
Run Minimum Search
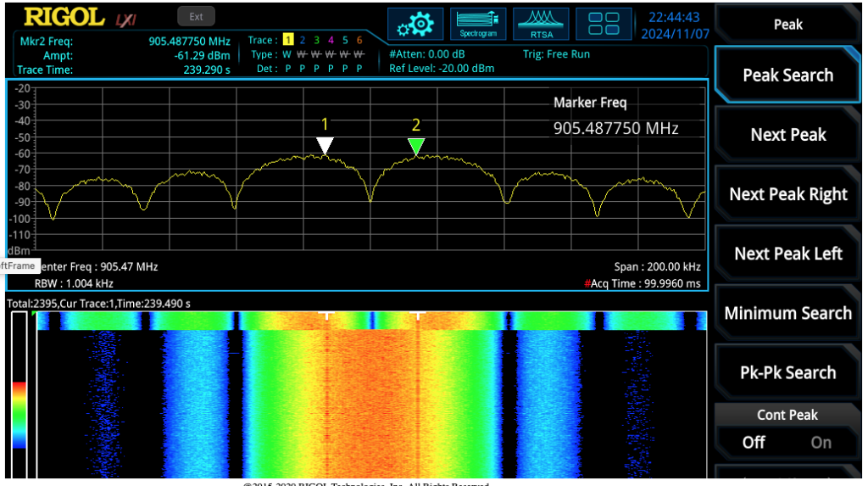click(787, 313)
